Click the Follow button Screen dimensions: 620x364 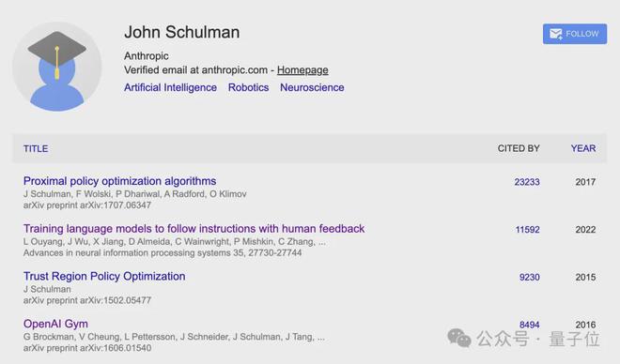tap(575, 34)
